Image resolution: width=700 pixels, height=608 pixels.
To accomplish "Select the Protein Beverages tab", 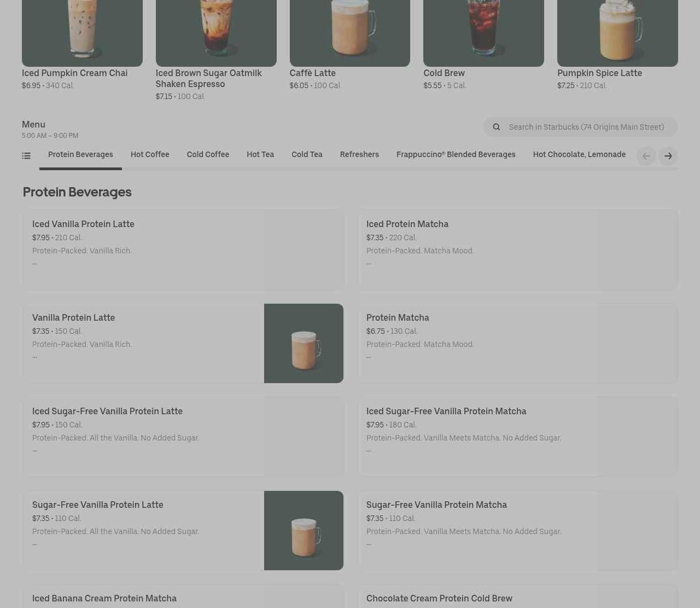I will coord(80,155).
